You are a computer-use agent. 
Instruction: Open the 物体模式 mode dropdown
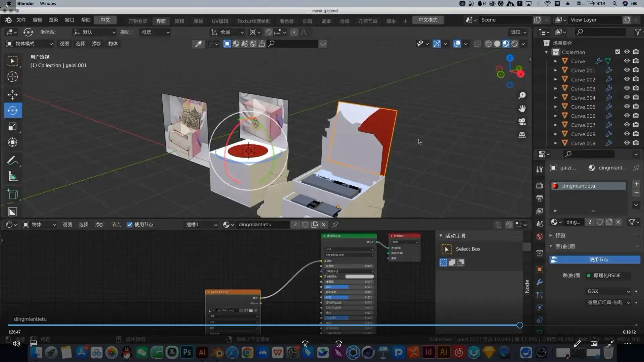click(x=29, y=44)
